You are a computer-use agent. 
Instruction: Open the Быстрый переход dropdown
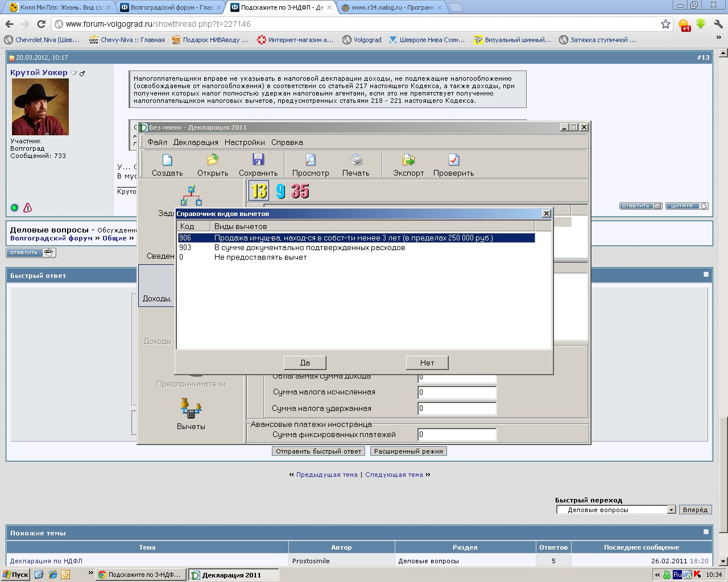671,510
